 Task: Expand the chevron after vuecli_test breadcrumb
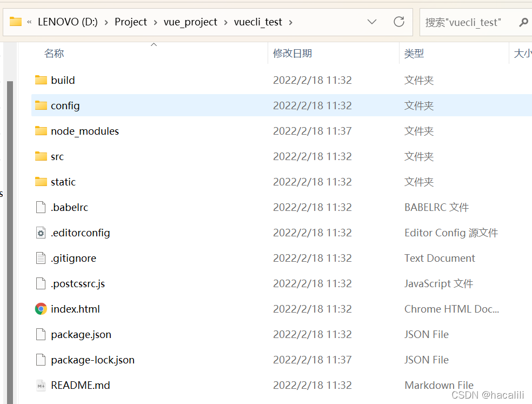pyautogui.click(x=290, y=22)
